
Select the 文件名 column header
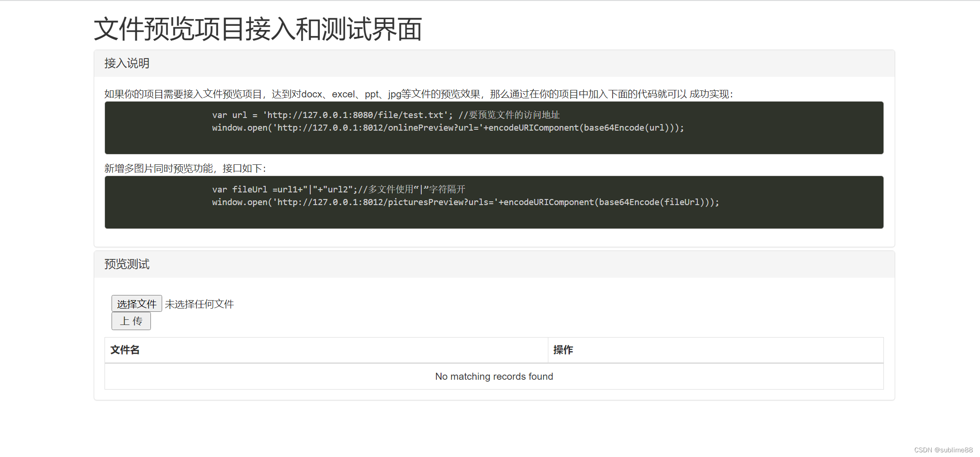click(x=125, y=350)
